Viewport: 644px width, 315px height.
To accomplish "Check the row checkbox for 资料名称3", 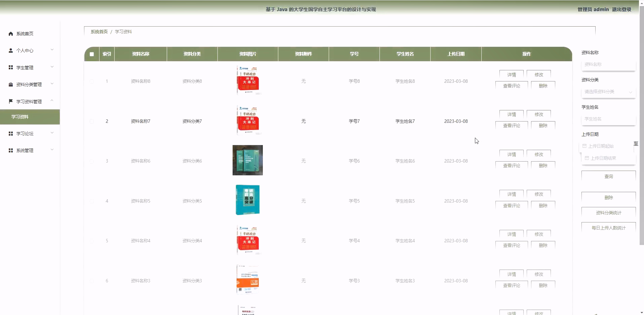I will [x=92, y=281].
